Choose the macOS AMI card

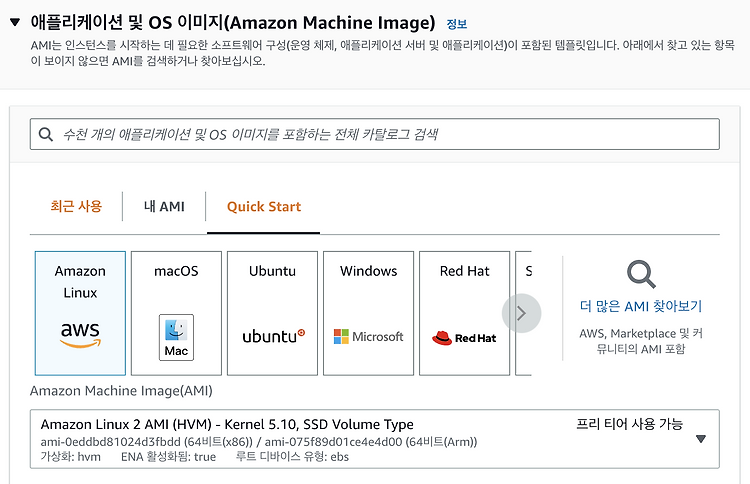pos(176,313)
